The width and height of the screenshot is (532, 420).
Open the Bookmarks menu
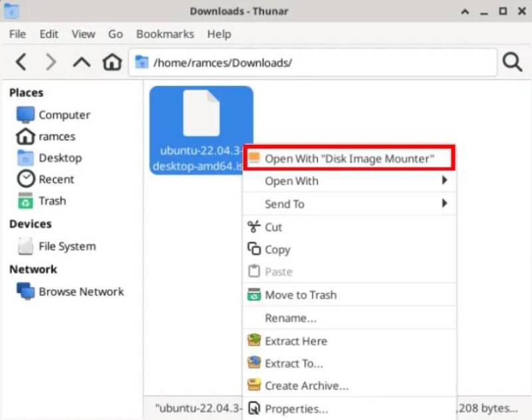tap(165, 34)
